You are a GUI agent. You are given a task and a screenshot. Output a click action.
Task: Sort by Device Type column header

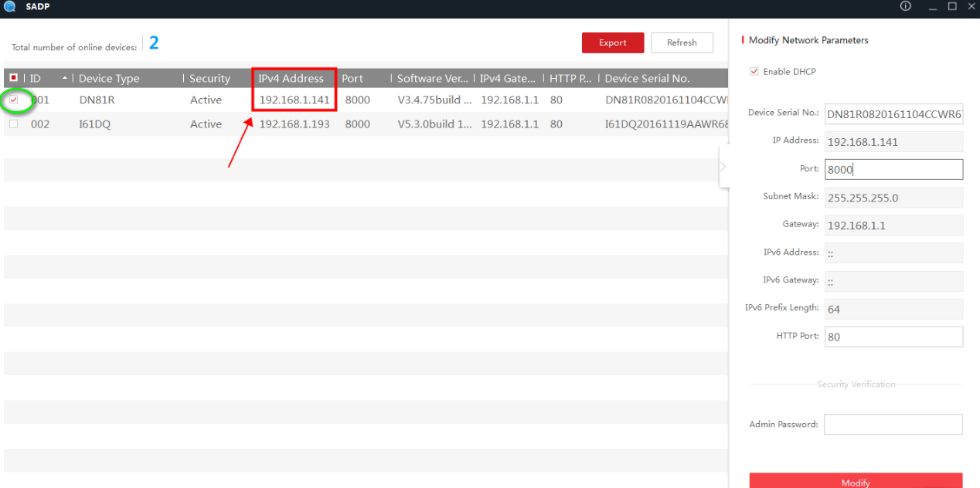[x=109, y=78]
